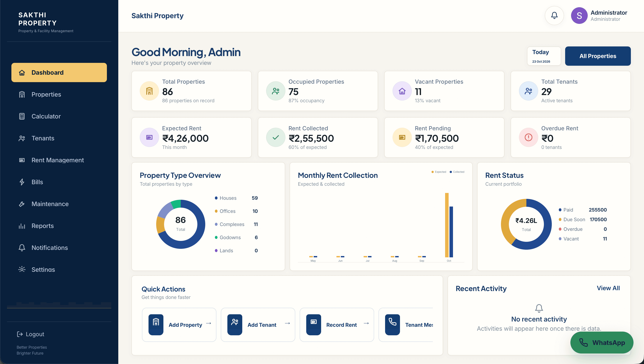This screenshot has height=364, width=644.
Task: Click the Add Tenant people icon
Action: (235, 325)
